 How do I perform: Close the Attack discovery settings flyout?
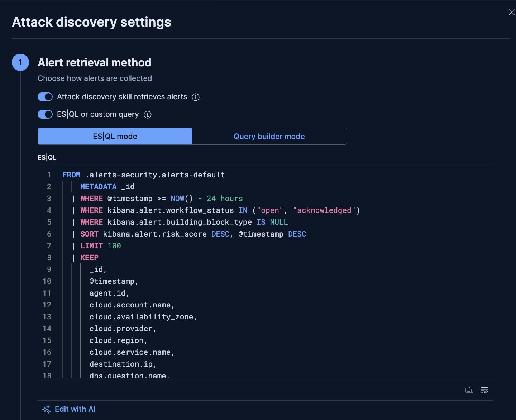pyautogui.click(x=511, y=12)
